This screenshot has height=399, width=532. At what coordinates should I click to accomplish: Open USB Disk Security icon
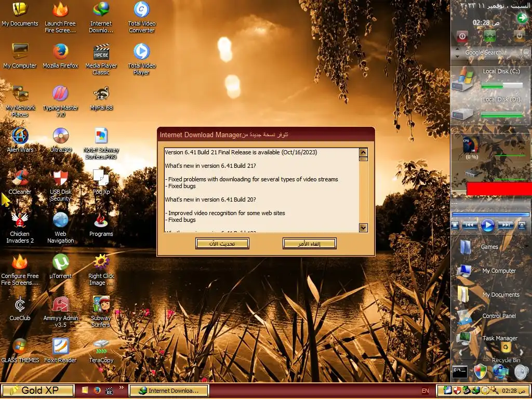60,186
